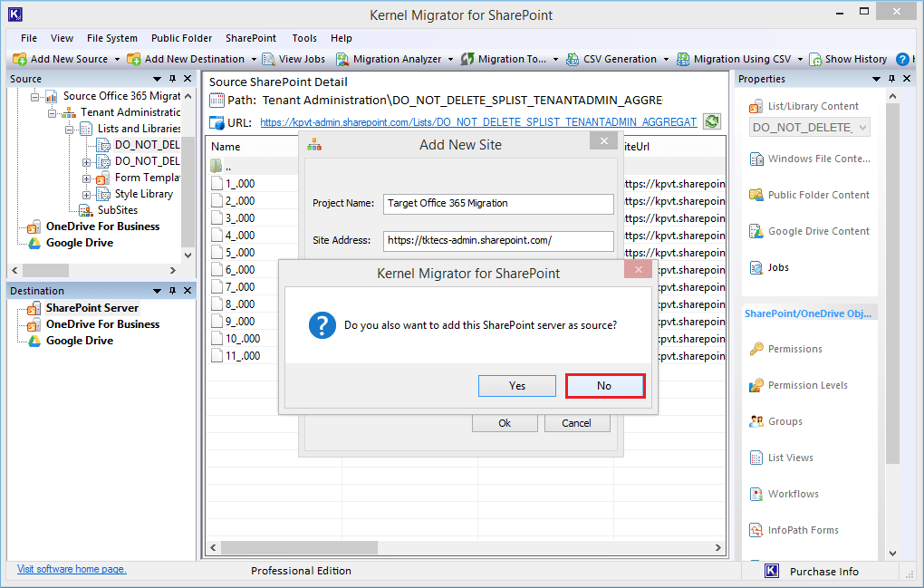Image resolution: width=924 pixels, height=588 pixels.
Task: Open the SharePoint menu
Action: point(250,38)
